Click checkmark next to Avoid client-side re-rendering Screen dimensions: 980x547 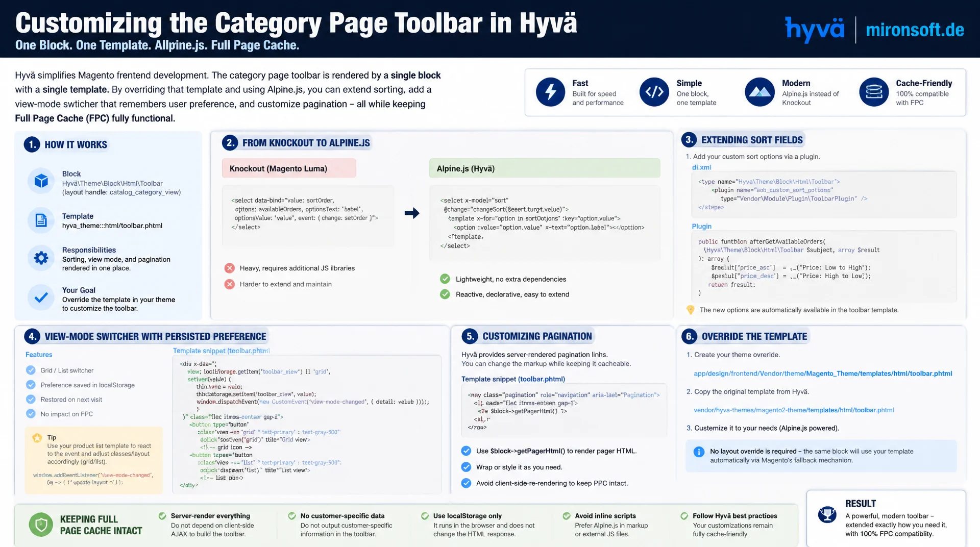pyautogui.click(x=466, y=483)
